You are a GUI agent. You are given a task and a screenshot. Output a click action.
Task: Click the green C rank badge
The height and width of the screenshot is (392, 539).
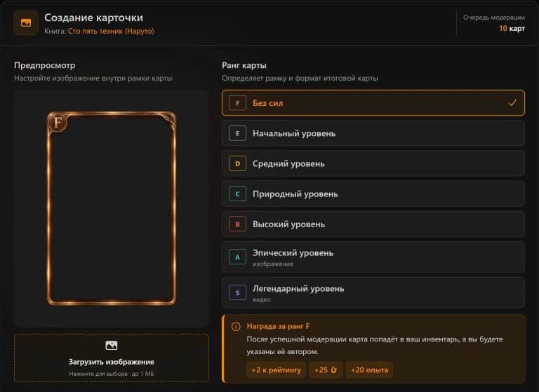[237, 194]
